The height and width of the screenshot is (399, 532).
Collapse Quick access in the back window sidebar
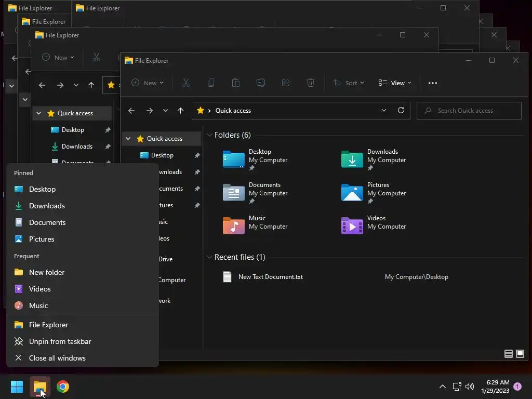[x=38, y=113]
